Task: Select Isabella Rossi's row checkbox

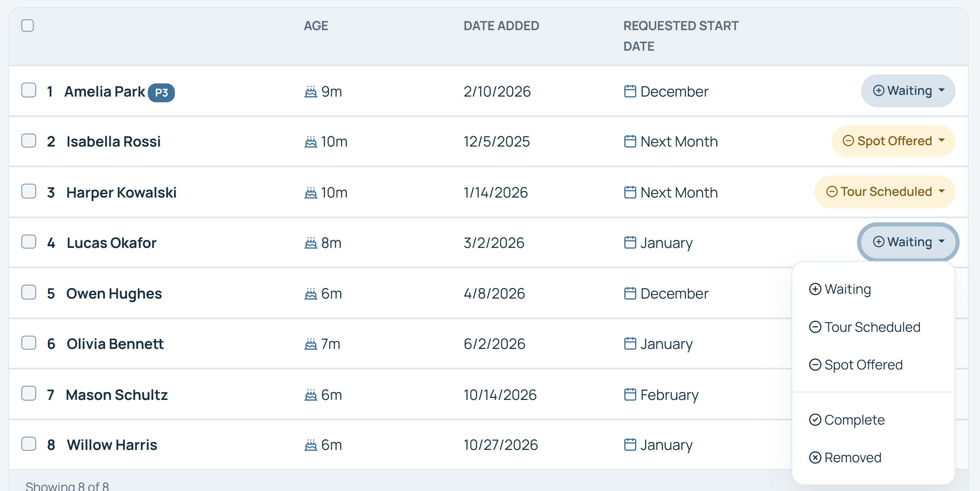Action: pos(28,141)
